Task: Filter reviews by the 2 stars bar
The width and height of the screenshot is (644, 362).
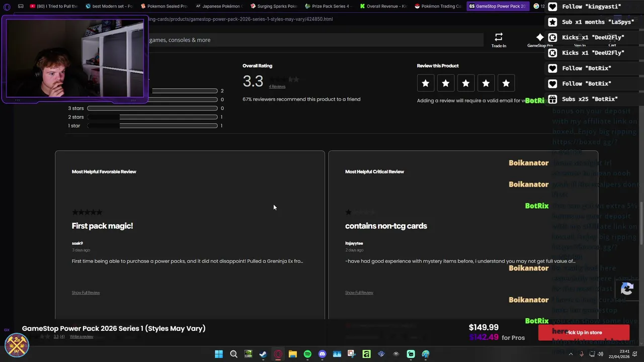Action: click(152, 117)
